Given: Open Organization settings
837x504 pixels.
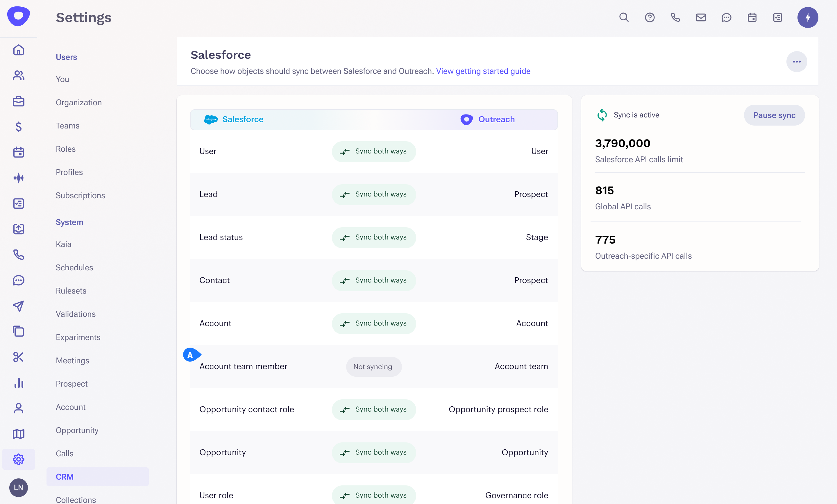Looking at the screenshot, I should [79, 102].
